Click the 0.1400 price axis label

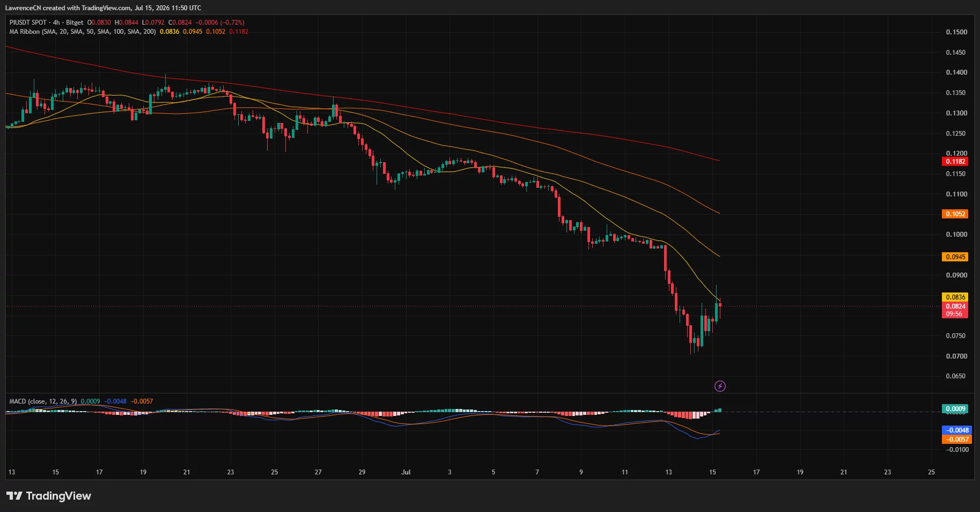tap(956, 72)
